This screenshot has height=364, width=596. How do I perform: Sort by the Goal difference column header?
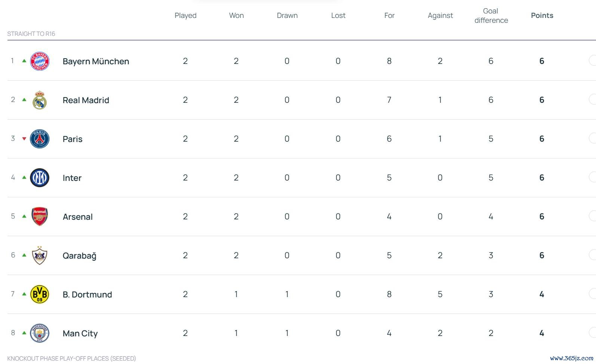coord(491,16)
